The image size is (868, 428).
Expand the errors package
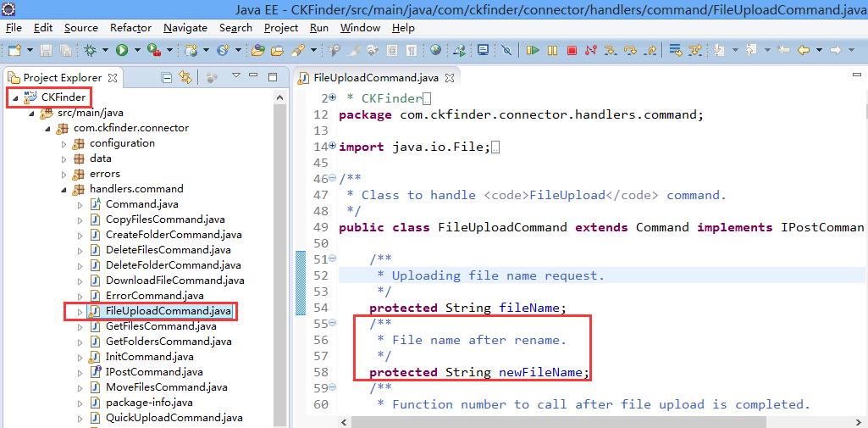(x=64, y=175)
